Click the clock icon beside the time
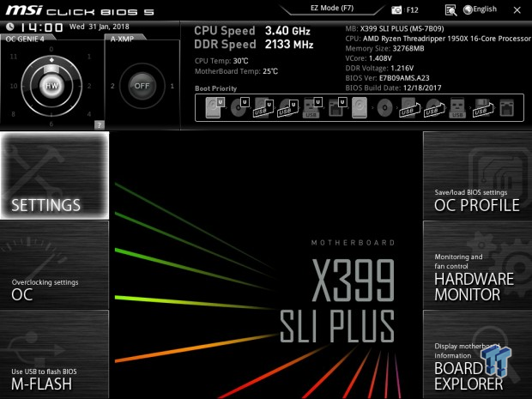 pyautogui.click(x=9, y=27)
